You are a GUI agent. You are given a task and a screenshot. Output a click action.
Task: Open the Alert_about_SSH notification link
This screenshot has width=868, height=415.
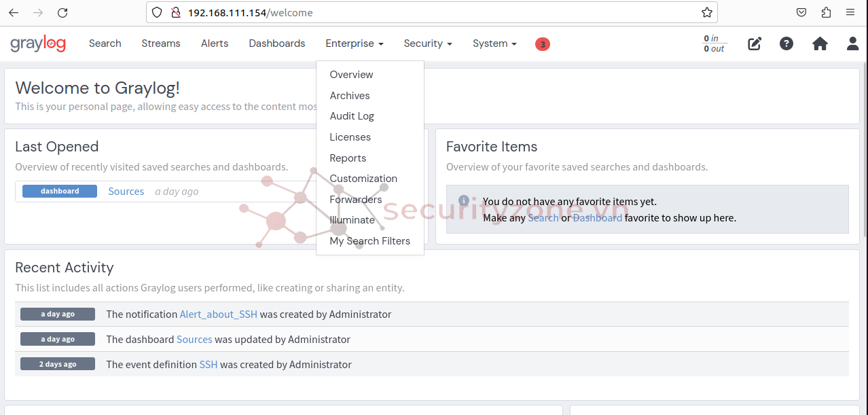click(219, 314)
